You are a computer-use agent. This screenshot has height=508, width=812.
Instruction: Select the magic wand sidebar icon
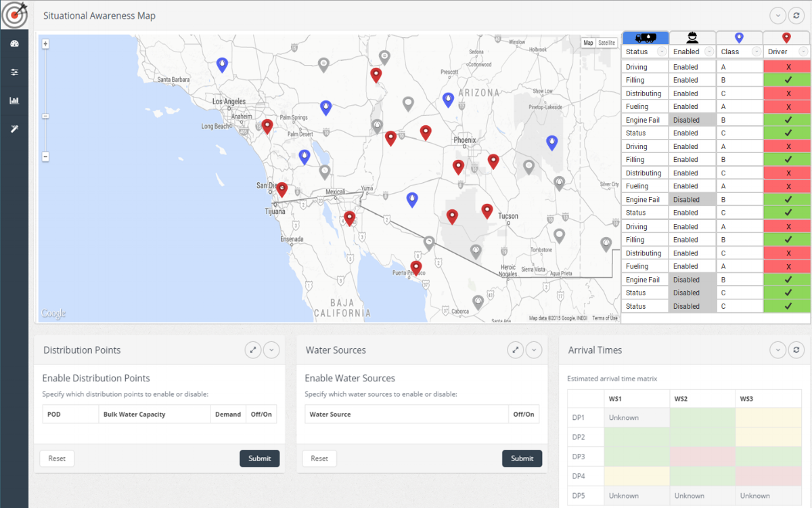click(15, 128)
